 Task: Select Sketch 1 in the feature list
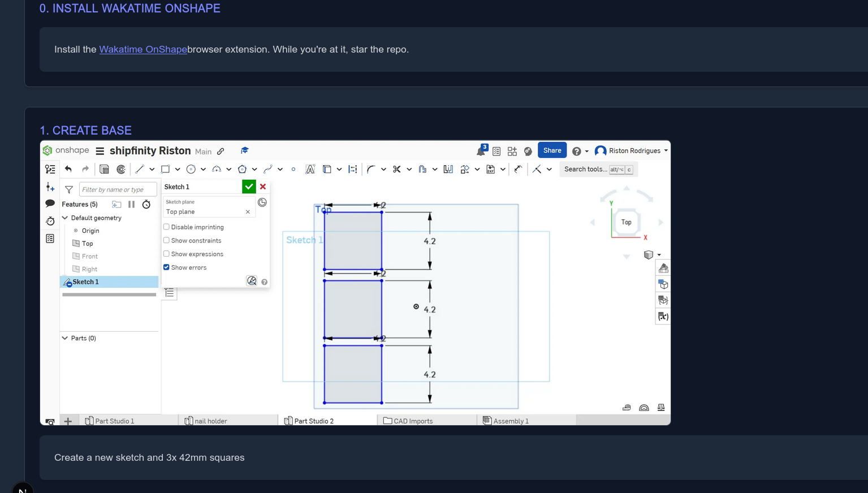[x=109, y=282]
